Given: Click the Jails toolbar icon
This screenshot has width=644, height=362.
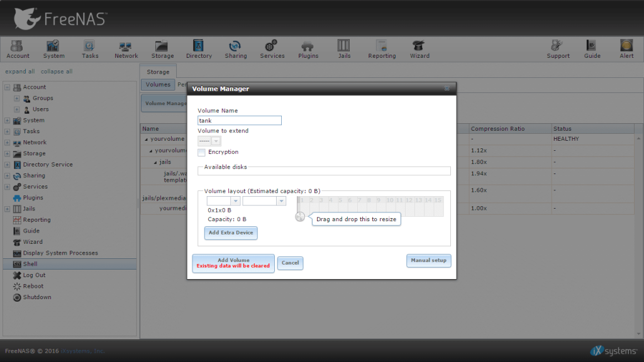Looking at the screenshot, I should pyautogui.click(x=344, y=49).
